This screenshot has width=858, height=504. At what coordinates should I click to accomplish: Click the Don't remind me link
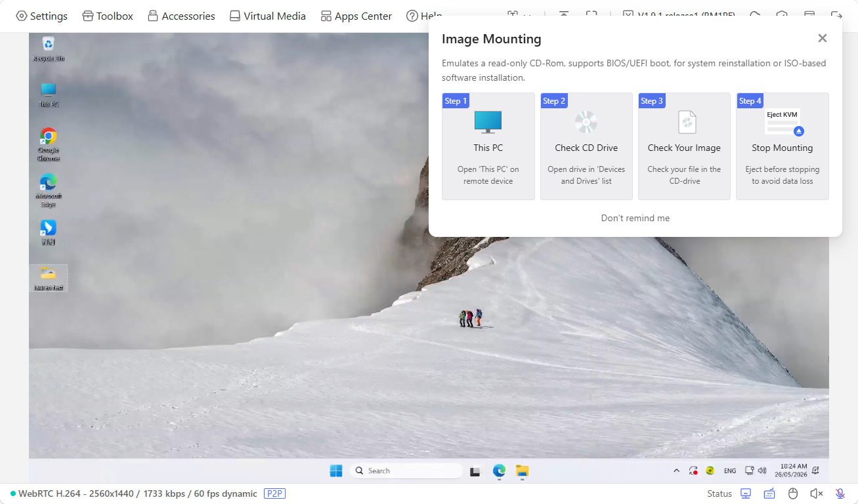[635, 218]
